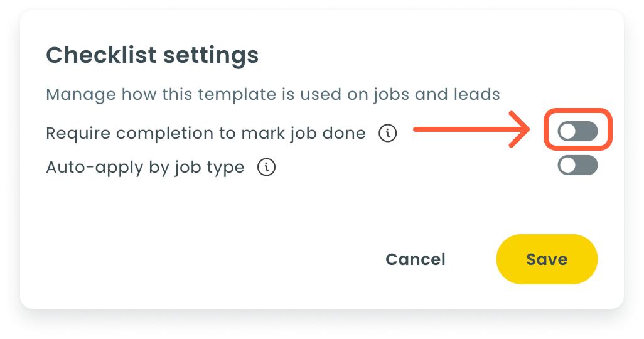Click the circled 'i' after 'job type'
The image size is (644, 339).
point(267,168)
